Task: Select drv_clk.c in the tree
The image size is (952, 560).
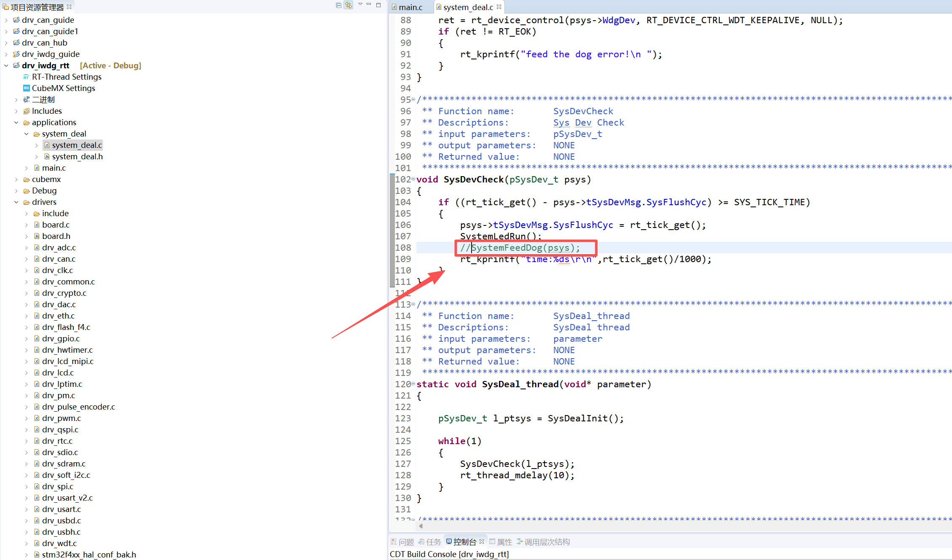Action: pos(57,270)
